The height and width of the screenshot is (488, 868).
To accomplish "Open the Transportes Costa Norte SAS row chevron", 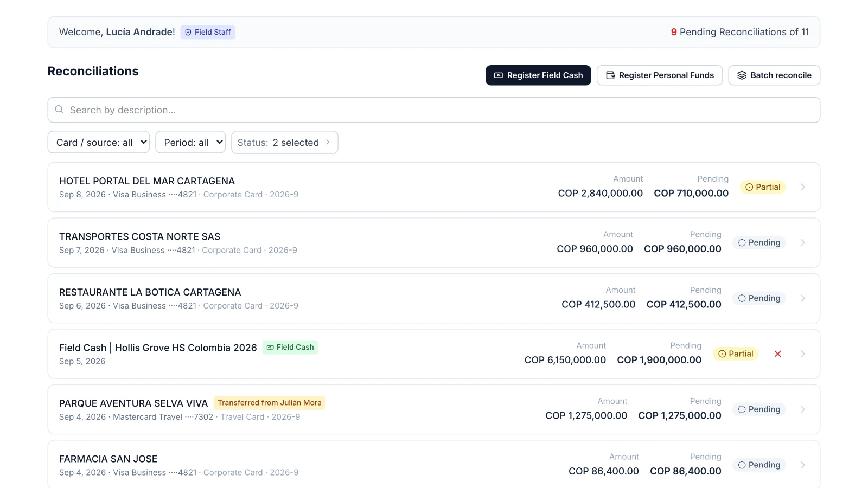I will pos(803,242).
